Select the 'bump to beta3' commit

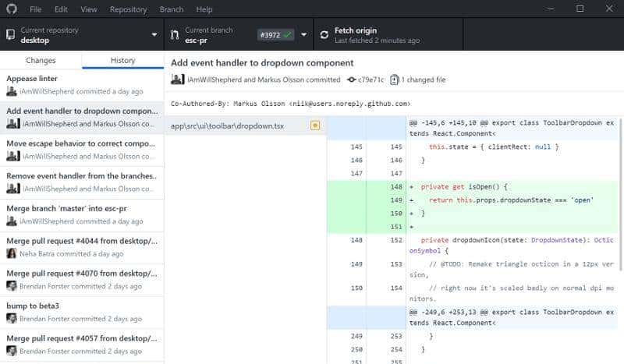81,312
